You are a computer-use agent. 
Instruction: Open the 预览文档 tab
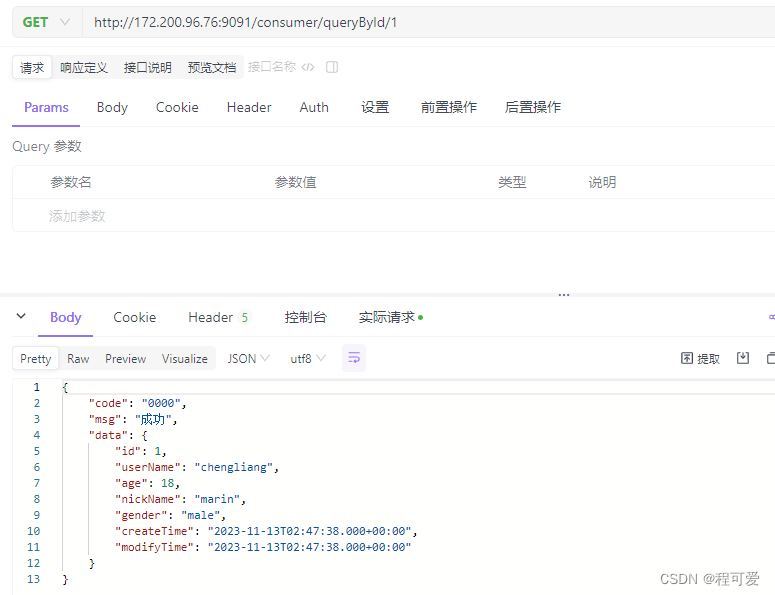pyautogui.click(x=212, y=67)
